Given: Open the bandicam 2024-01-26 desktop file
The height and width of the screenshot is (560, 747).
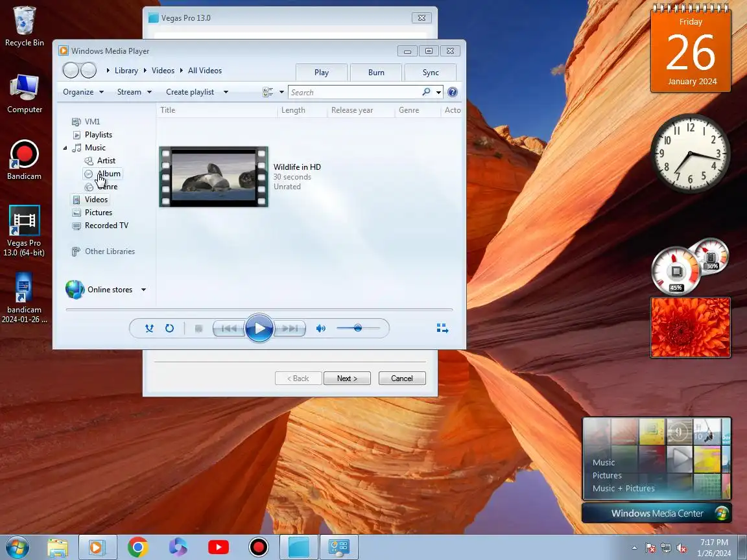Looking at the screenshot, I should pos(24,298).
